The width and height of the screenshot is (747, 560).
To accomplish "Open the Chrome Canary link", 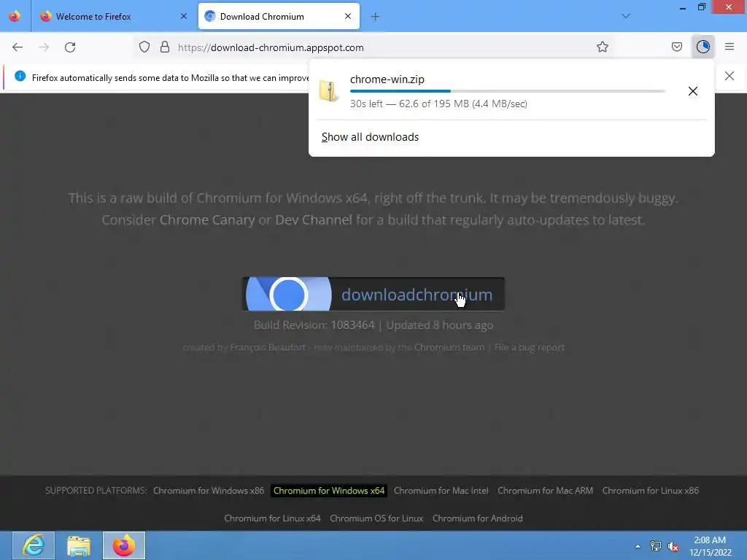I will click(x=207, y=220).
